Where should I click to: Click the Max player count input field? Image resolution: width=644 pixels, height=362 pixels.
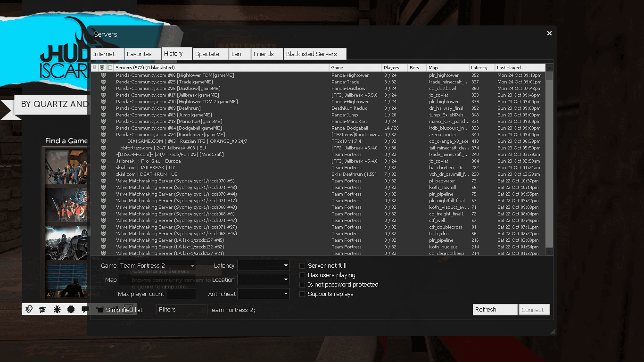181,294
